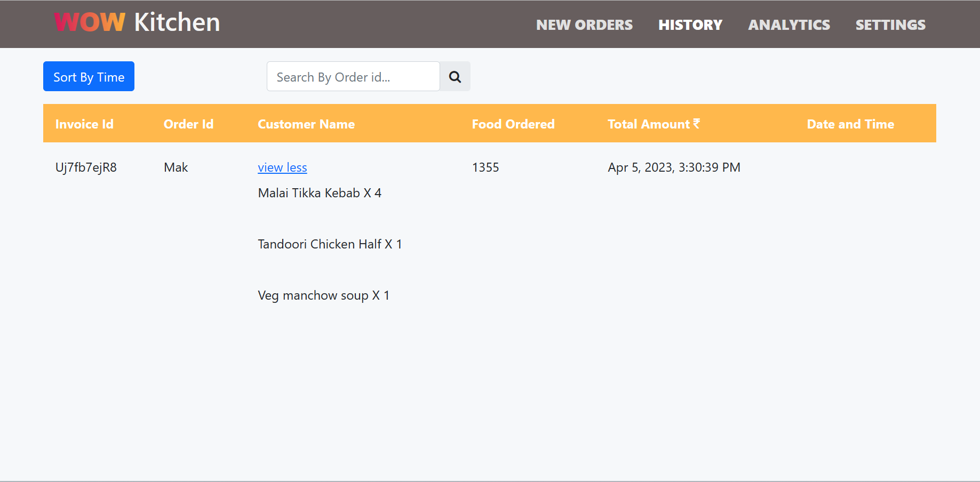Open the NEW ORDERS section
This screenshot has height=482, width=980.
point(584,25)
